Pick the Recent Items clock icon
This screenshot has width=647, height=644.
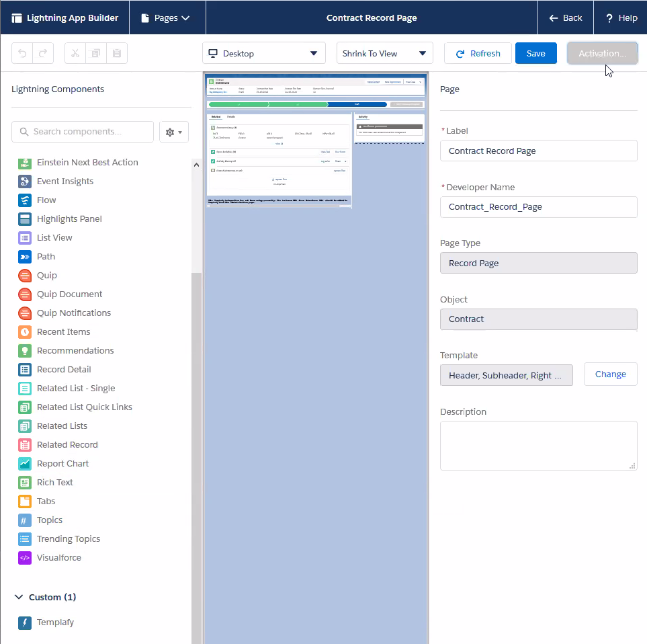[x=25, y=332]
